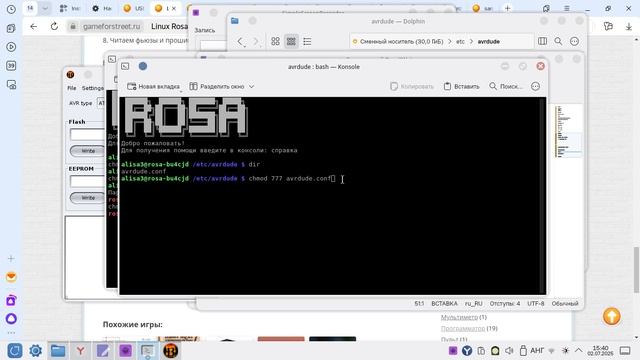Click the 'Запись' label in recorder window

[204, 30]
